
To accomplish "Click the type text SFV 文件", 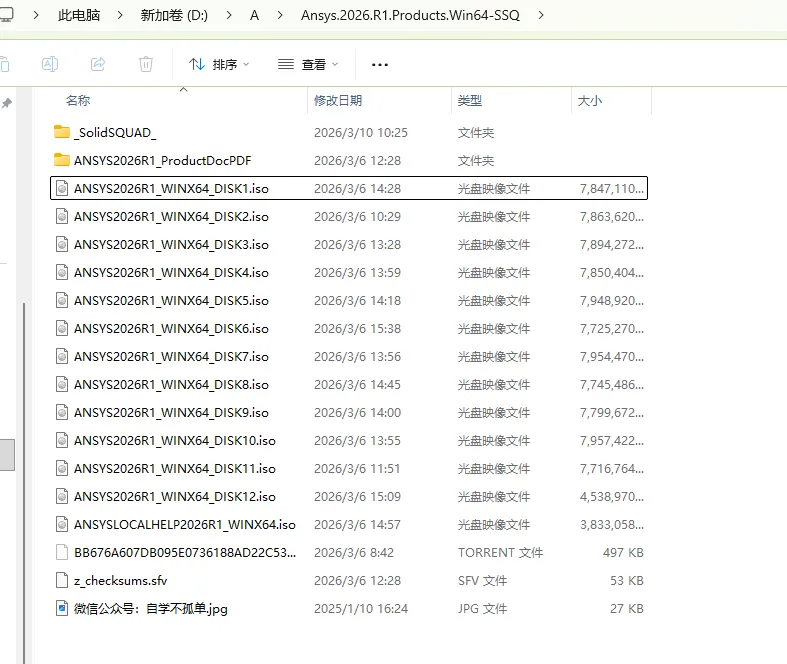I will 482,581.
